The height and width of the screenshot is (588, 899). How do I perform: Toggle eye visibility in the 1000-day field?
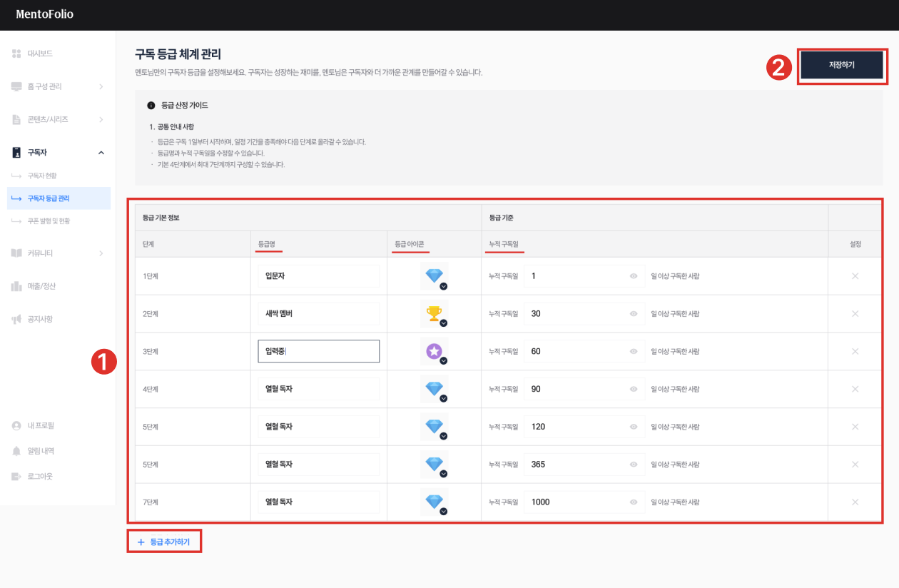(x=634, y=502)
